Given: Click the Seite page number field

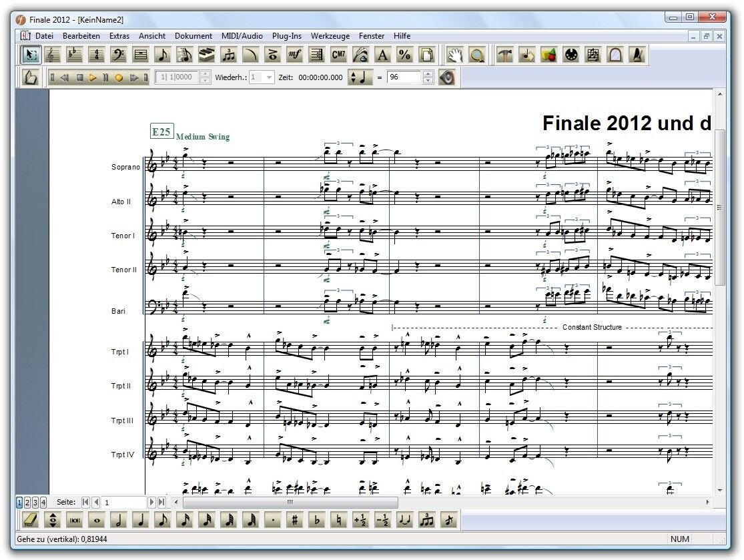Looking at the screenshot, I should [x=124, y=502].
